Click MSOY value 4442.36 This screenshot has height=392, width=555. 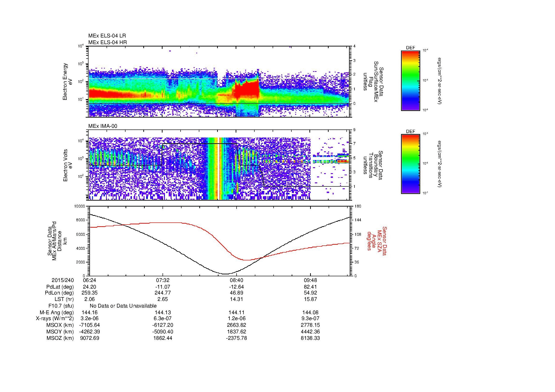pos(310,332)
